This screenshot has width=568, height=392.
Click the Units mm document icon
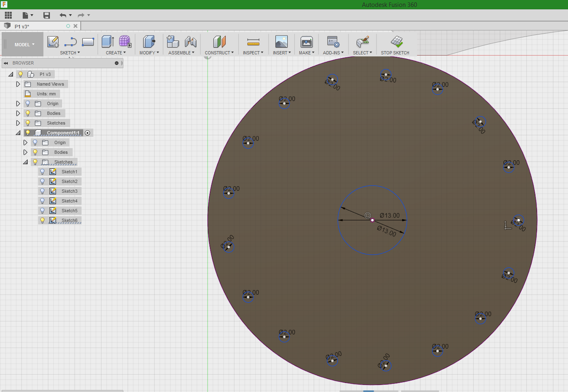[28, 94]
